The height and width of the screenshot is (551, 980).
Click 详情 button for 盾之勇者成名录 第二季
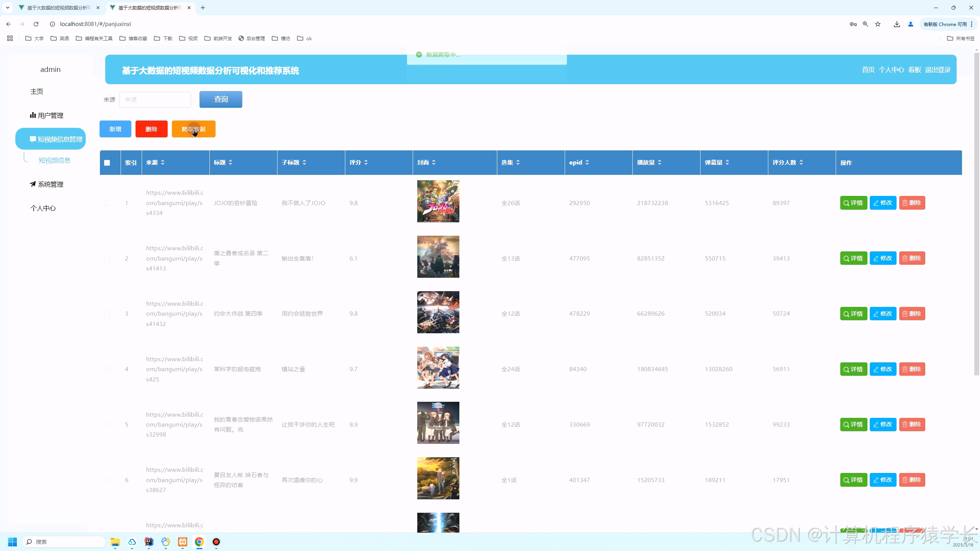click(853, 258)
